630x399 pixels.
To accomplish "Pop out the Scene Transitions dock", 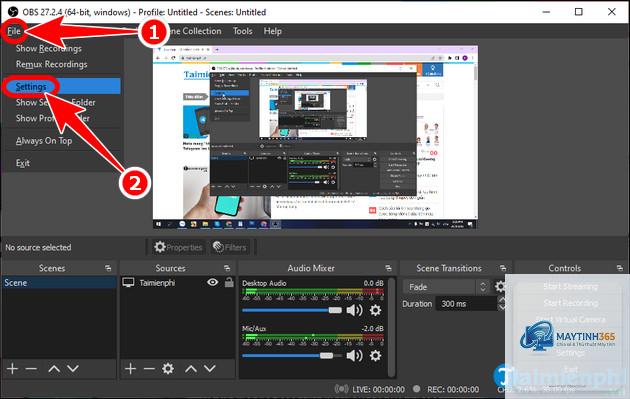I will [x=503, y=268].
